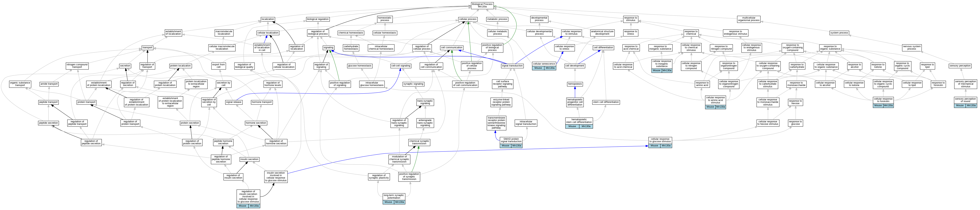Select the 'synaptic signaling' node
This screenshot has height=210, width=980.
pos(413,84)
